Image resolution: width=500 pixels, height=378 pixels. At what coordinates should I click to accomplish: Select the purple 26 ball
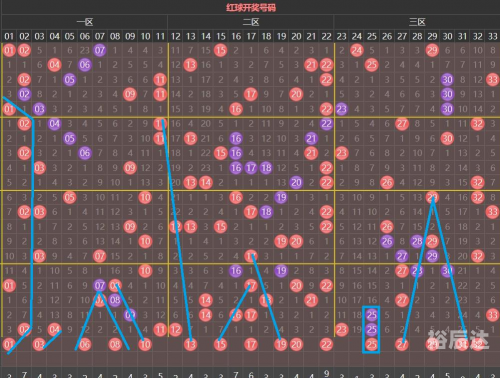[x=387, y=241]
